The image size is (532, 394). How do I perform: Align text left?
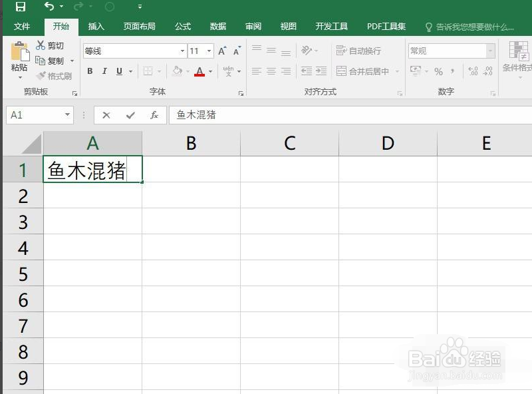coord(257,71)
